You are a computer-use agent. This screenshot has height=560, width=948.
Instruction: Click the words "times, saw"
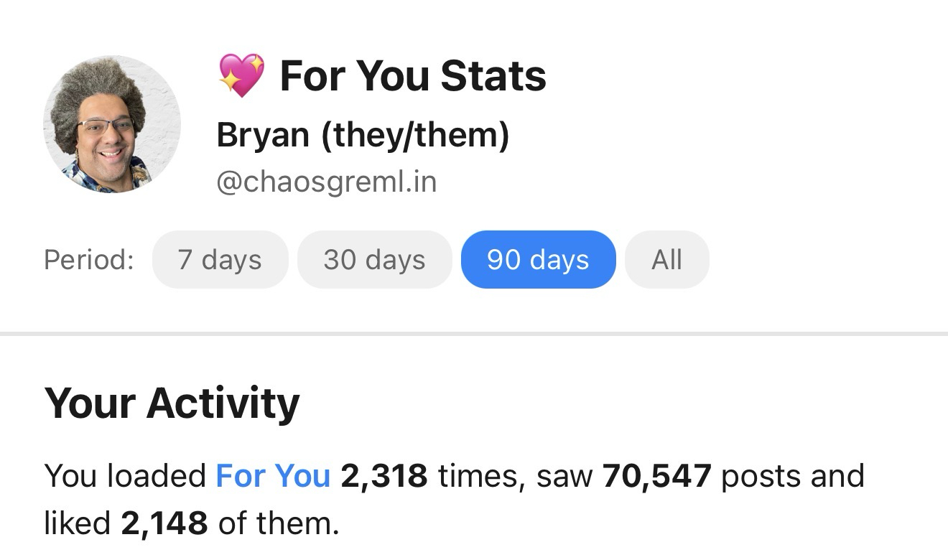click(515, 475)
